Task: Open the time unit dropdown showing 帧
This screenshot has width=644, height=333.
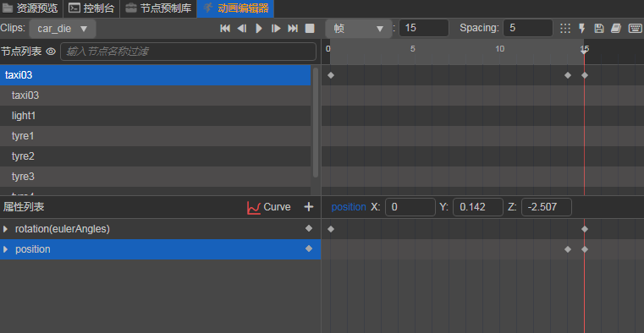Action: click(359, 29)
